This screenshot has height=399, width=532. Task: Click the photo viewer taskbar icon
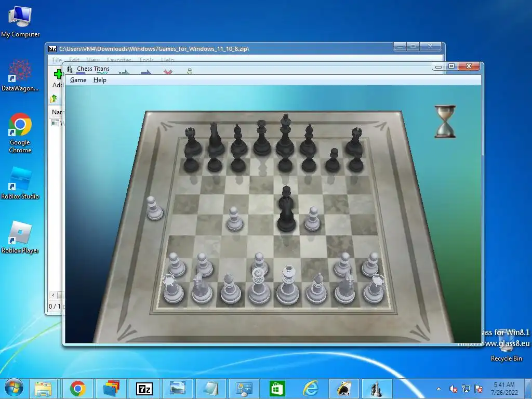(x=178, y=389)
